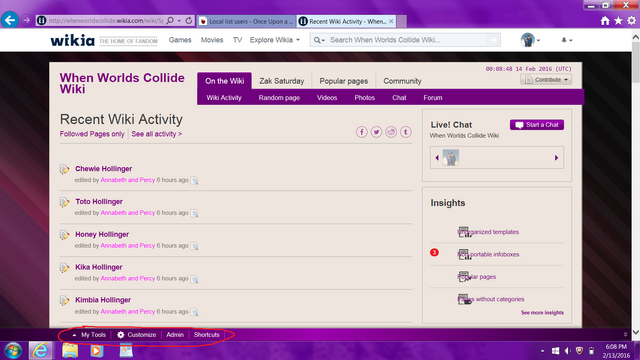This screenshot has width=640, height=360.
Task: Close the Recent Wiki Activity browser tab
Action: 391,21
